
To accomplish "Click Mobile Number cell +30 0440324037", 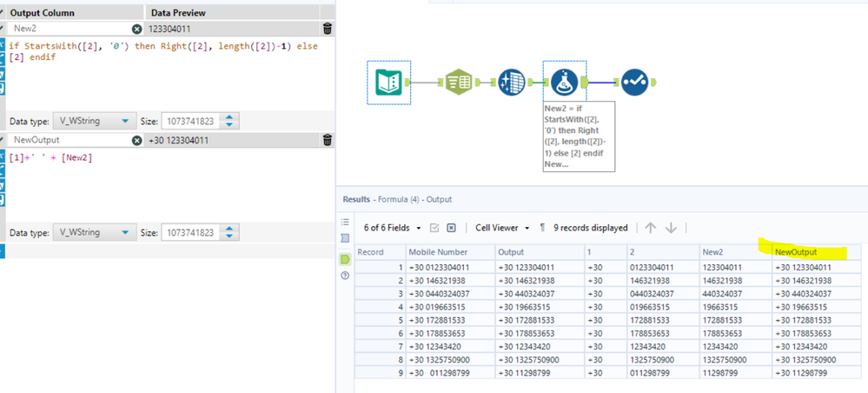I will point(451,294).
